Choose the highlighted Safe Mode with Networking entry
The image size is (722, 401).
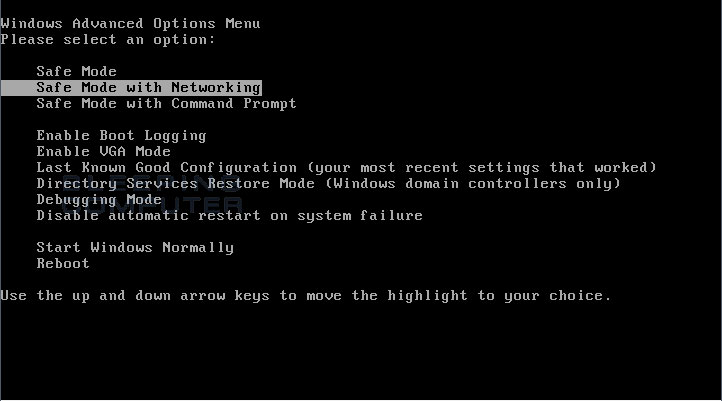(x=131, y=87)
